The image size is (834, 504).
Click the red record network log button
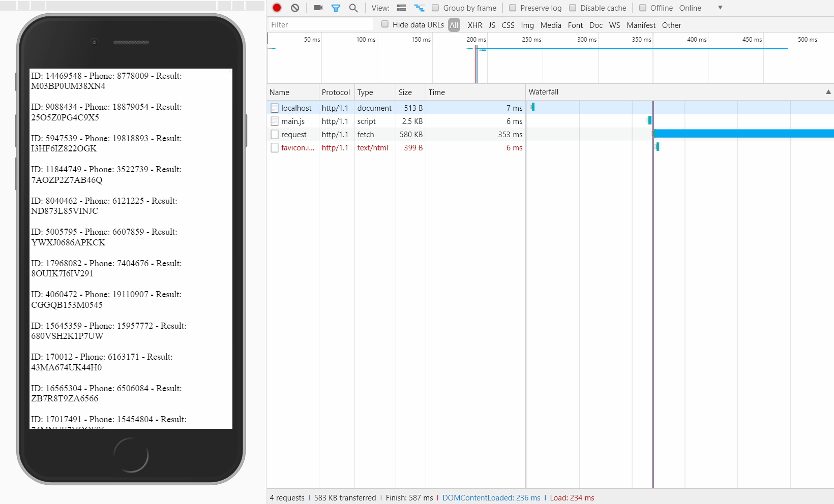click(277, 8)
